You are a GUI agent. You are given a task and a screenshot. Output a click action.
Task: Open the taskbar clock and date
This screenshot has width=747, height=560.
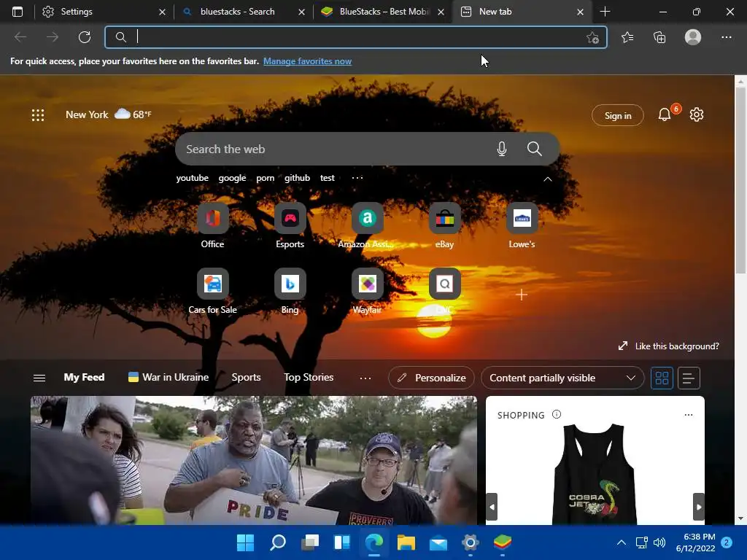(x=695, y=542)
